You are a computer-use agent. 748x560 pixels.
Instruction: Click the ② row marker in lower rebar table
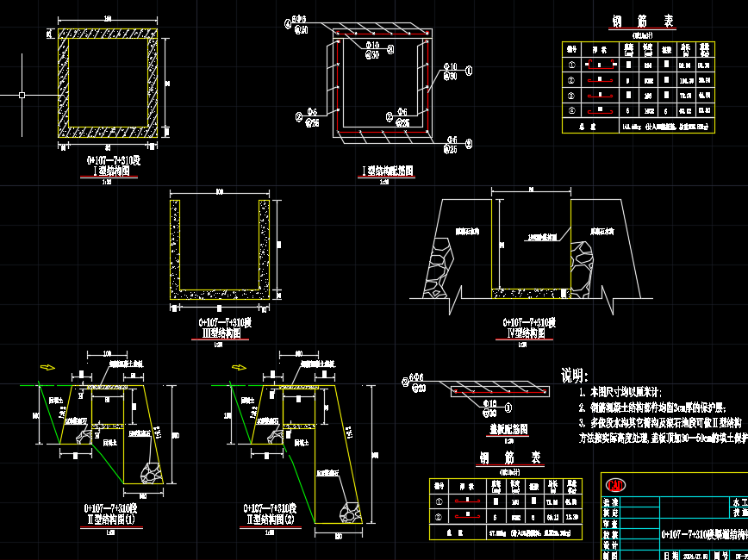click(x=439, y=517)
